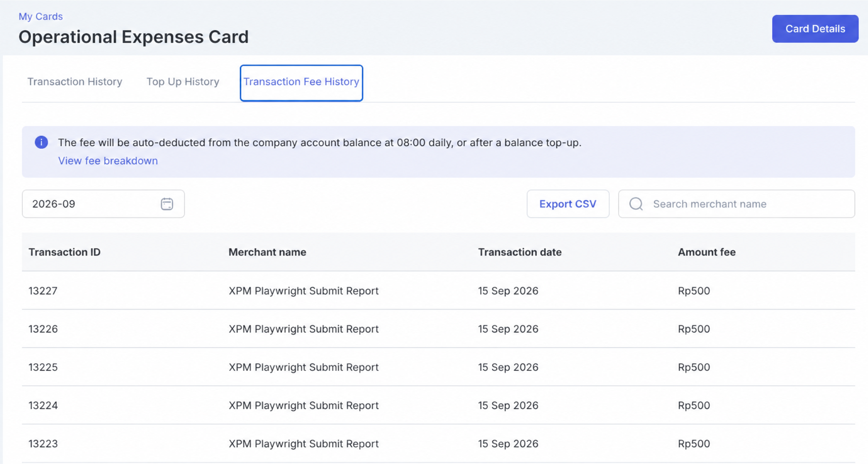Screen dimensions: 868x464
Task: Click merchant name in row 13223
Action: pyautogui.click(x=303, y=444)
